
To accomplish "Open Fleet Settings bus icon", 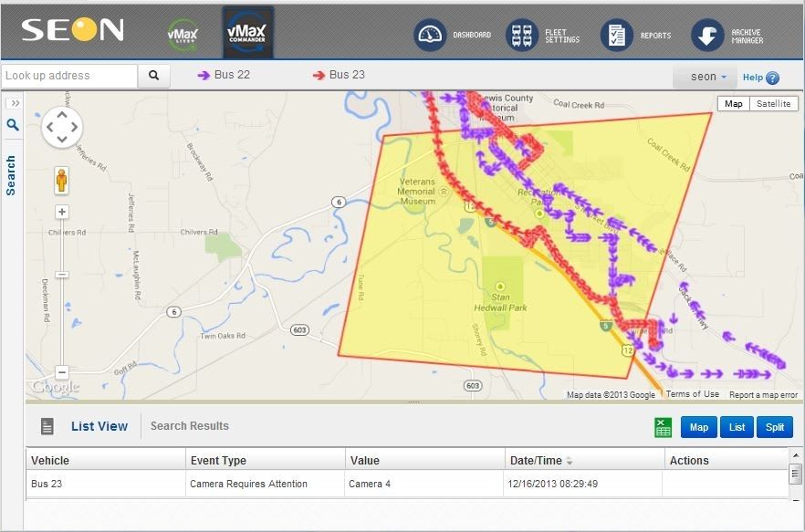I will point(521,36).
